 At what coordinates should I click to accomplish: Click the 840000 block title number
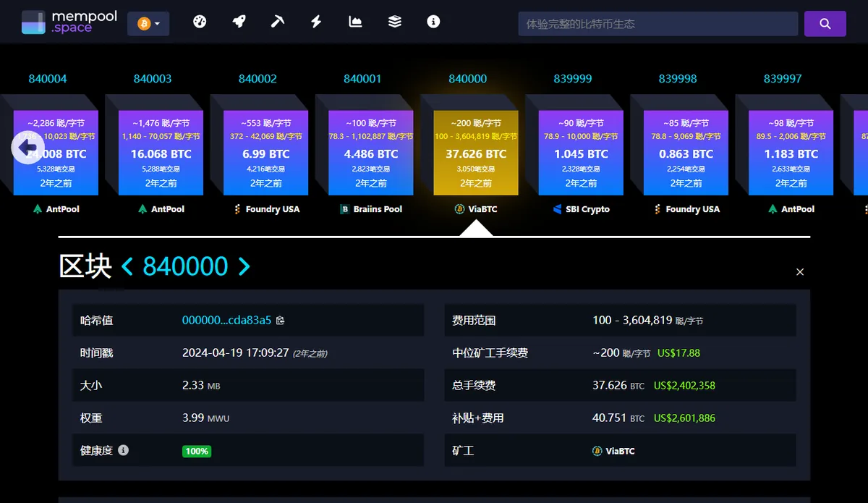[186, 266]
